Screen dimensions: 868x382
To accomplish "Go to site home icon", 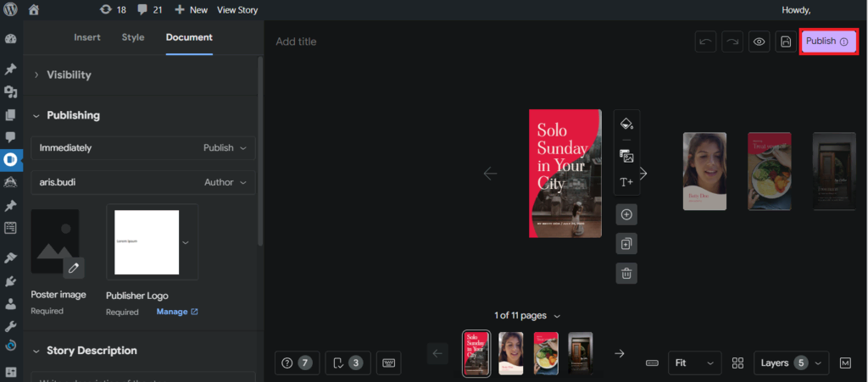I will pos(34,9).
